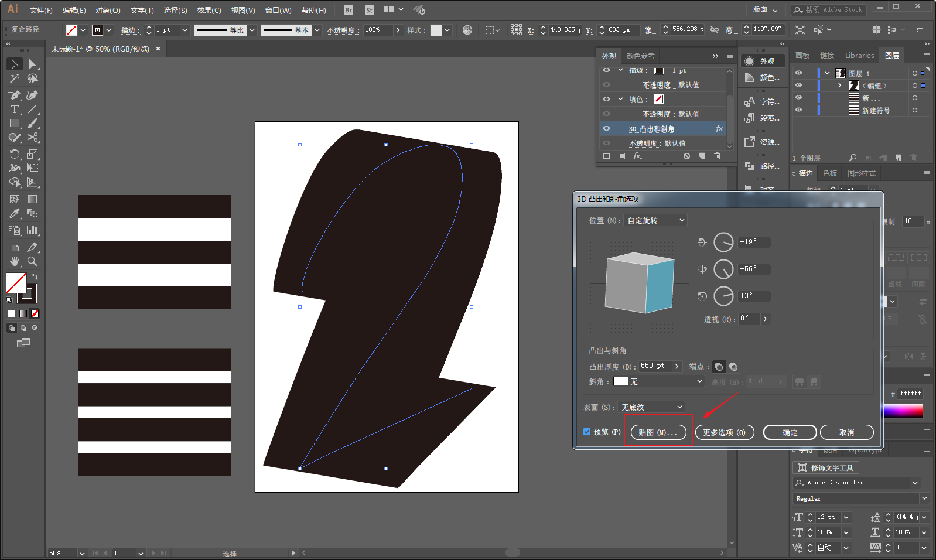Open the 表面 surface dropdown
The width and height of the screenshot is (936, 560).
[x=651, y=407]
